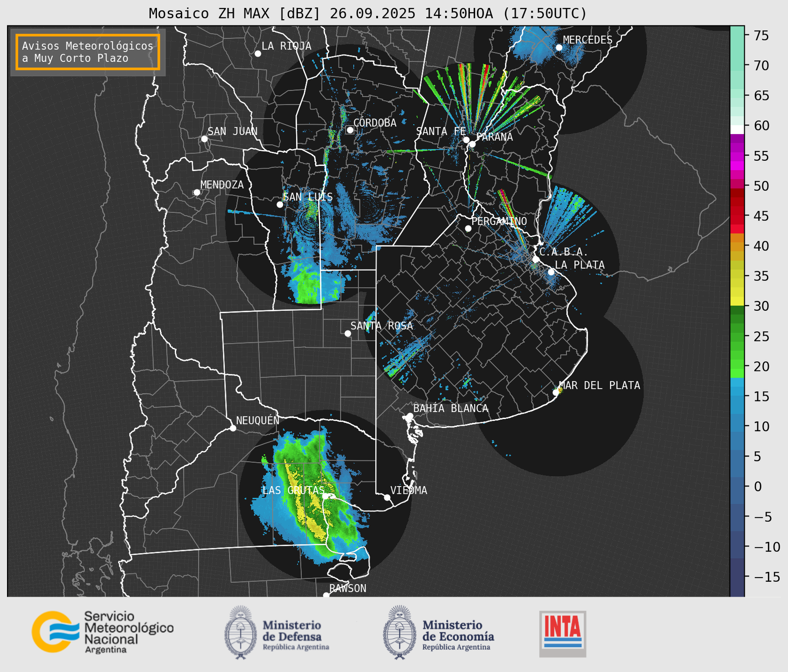Click the VIEDMA city label
788x672 pixels.
click(409, 490)
